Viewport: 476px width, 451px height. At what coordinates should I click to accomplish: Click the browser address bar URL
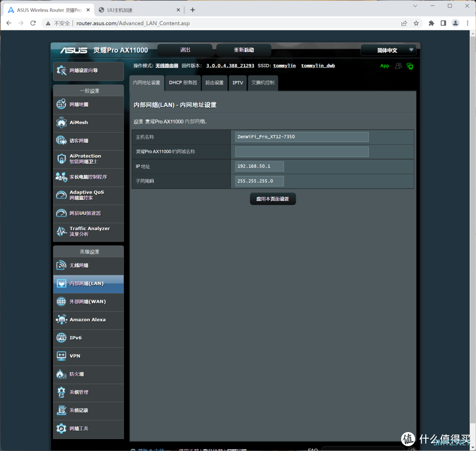(133, 23)
